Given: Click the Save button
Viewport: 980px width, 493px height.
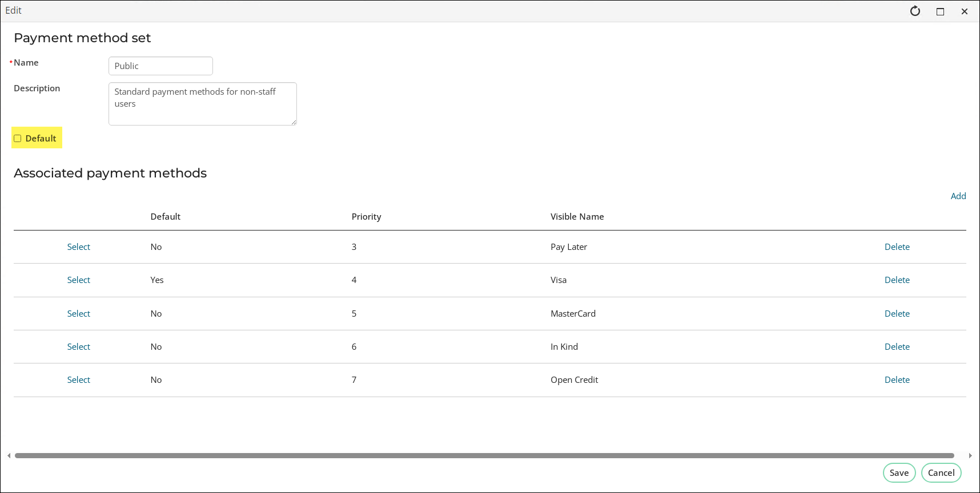Looking at the screenshot, I should pos(899,472).
